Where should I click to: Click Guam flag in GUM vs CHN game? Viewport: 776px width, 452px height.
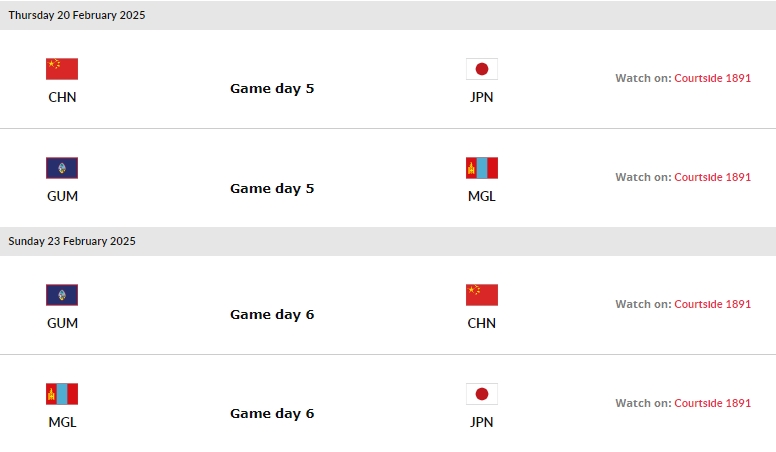(x=62, y=295)
